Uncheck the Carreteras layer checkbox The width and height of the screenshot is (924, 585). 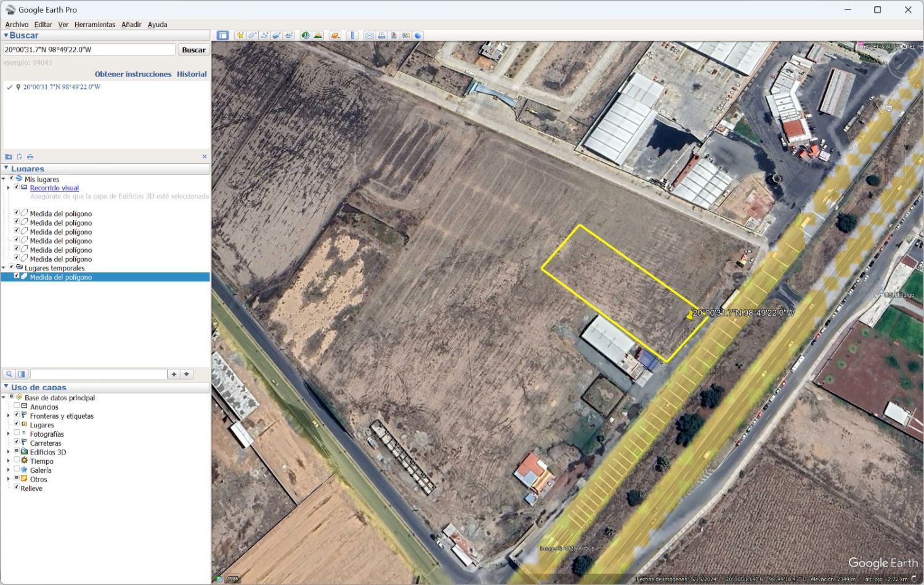coord(17,442)
